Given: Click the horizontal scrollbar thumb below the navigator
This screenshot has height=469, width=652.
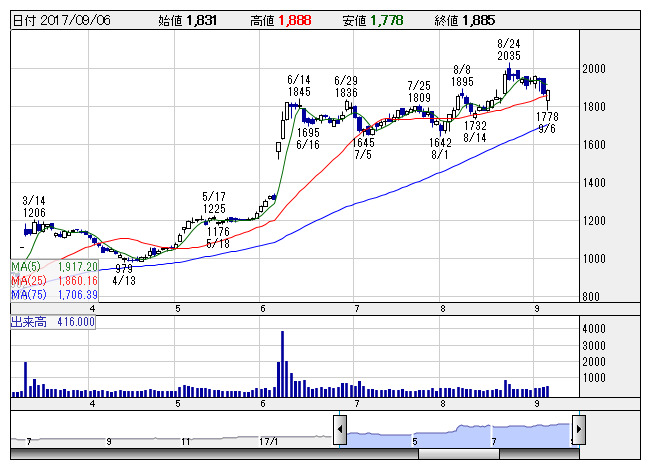Looking at the screenshot, I should 459,454.
